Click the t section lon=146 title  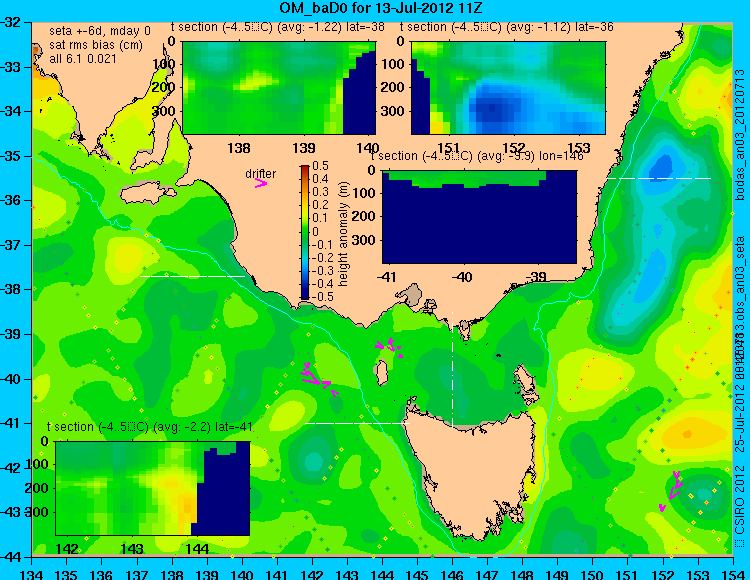[x=477, y=156]
